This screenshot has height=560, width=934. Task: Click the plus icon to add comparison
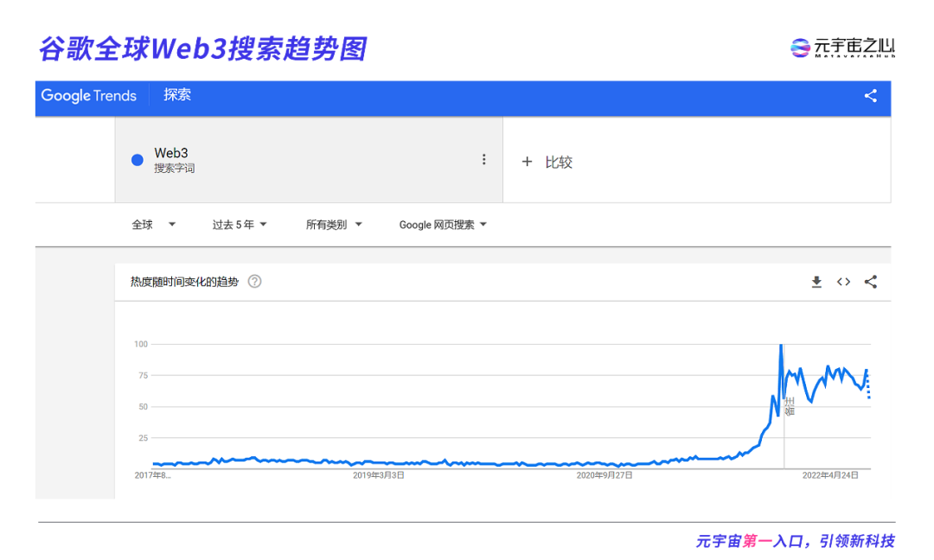527,162
